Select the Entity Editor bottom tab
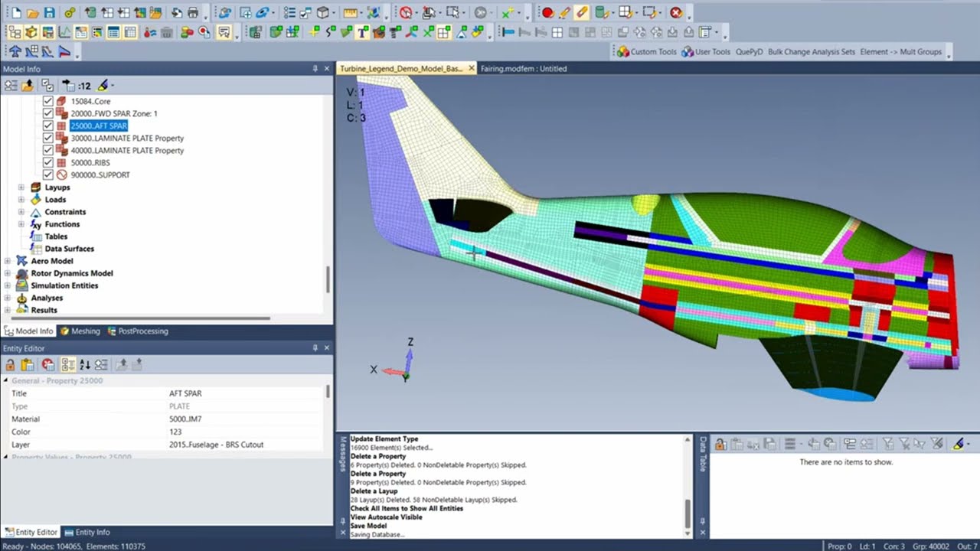The image size is (980, 551). [31, 532]
